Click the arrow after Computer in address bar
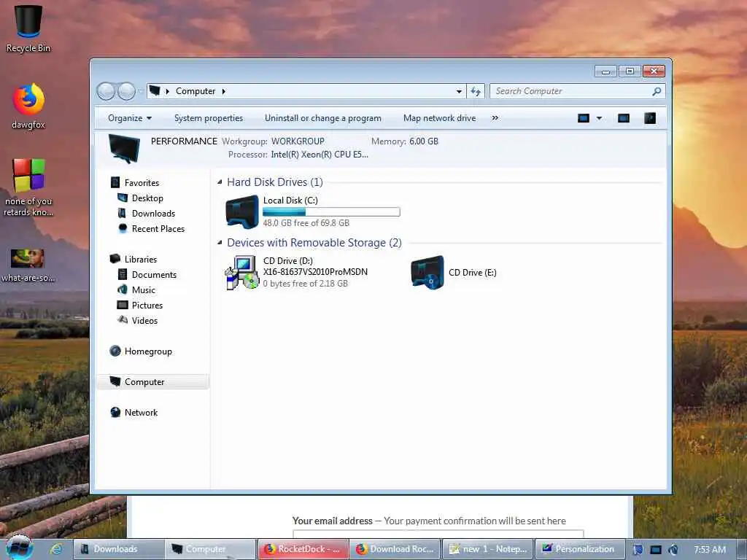 [x=223, y=91]
